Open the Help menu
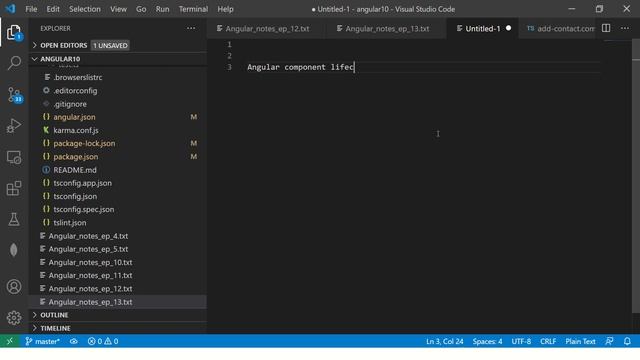Viewport: 640px width, 360px height. 225,9
